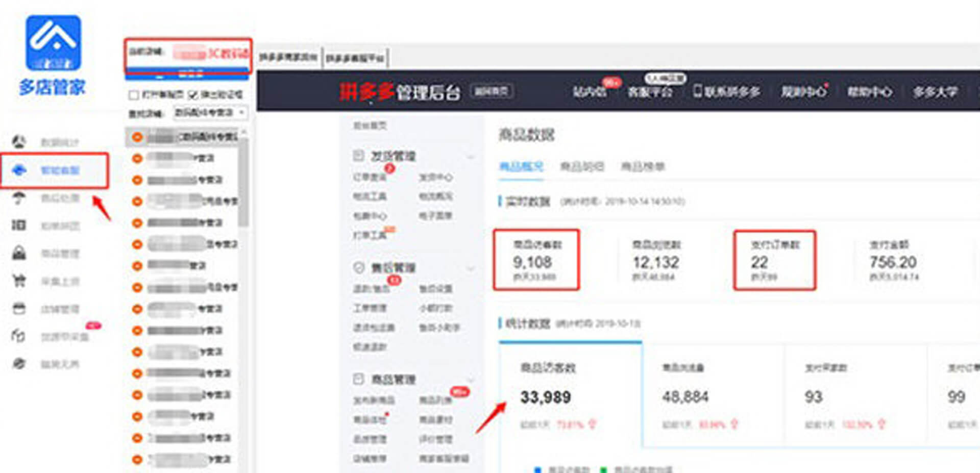This screenshot has height=473, width=980.
Task: Click 联系拼多多 in the top navigation
Action: click(x=726, y=92)
